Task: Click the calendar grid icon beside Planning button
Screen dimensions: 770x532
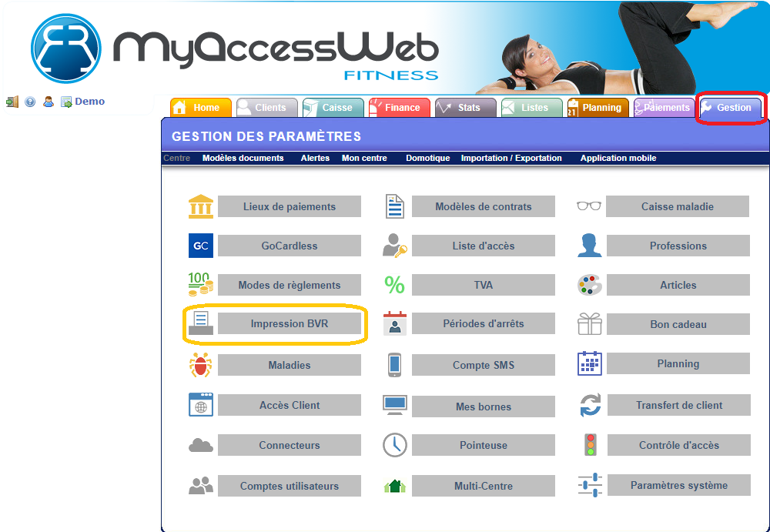Action: (589, 363)
